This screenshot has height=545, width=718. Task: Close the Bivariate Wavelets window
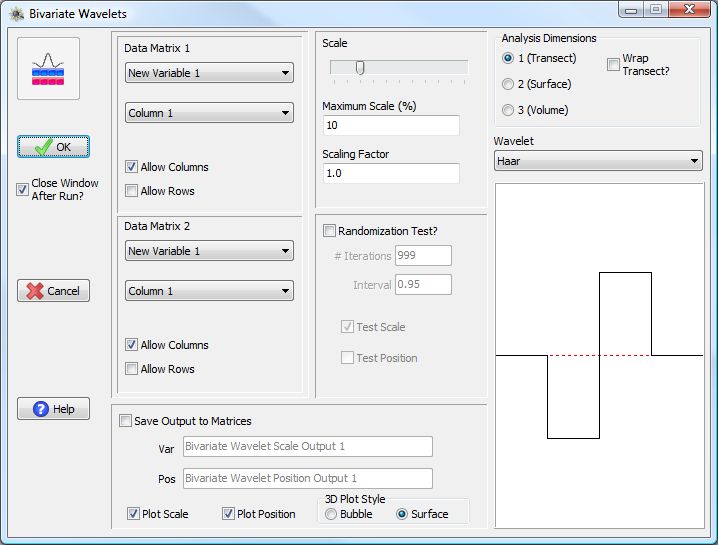(689, 10)
